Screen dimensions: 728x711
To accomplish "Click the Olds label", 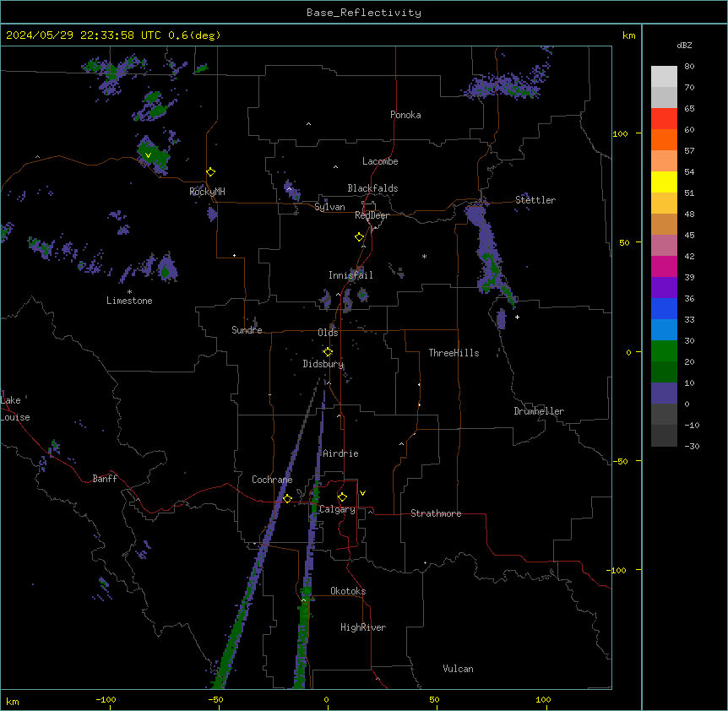I will (328, 333).
